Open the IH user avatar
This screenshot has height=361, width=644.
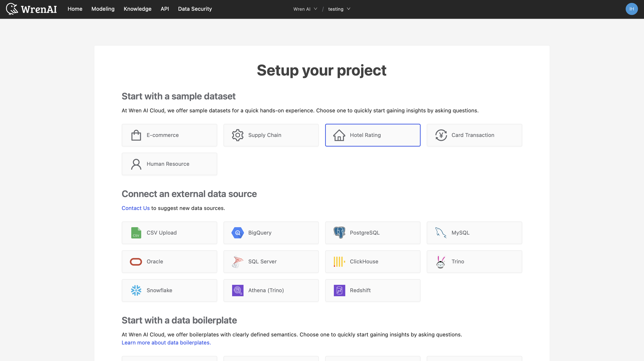(x=631, y=9)
